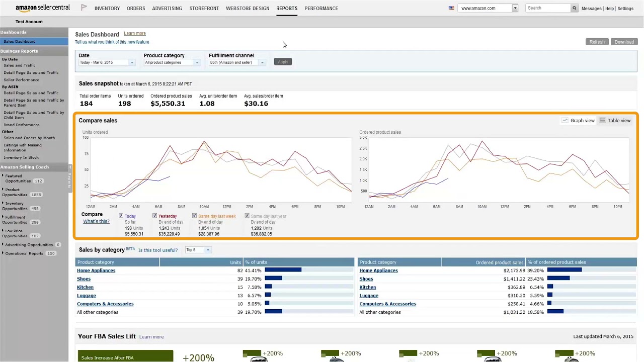Click the Download button

(x=624, y=42)
